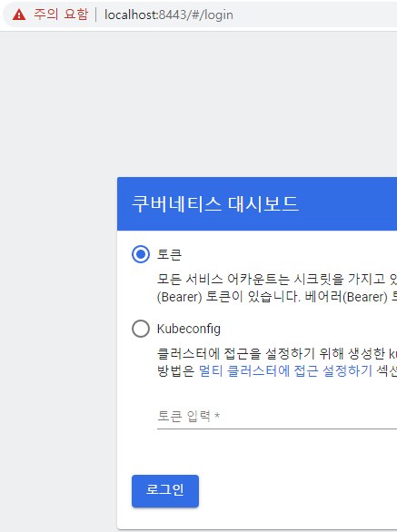Click the red warning triangle icon
397x532 pixels.
click(19, 15)
